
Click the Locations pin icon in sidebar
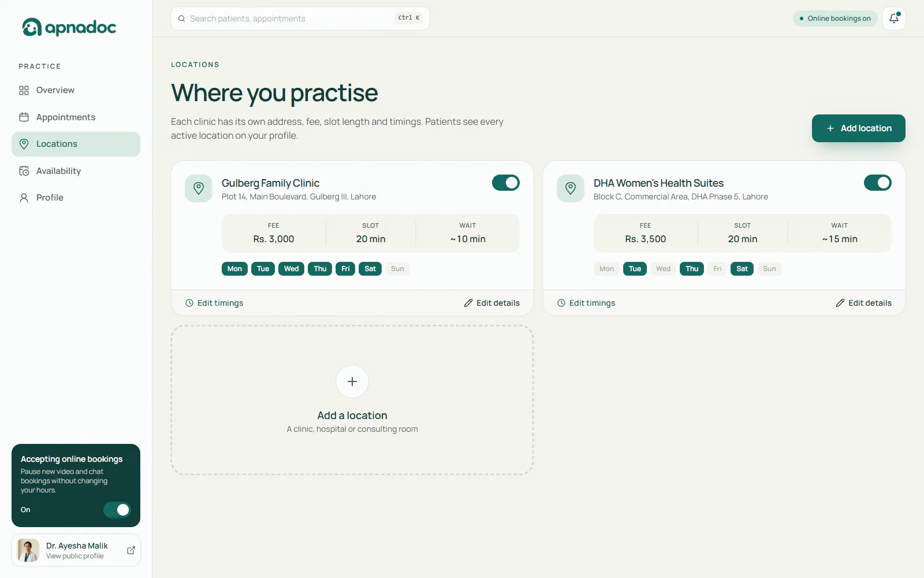24,144
